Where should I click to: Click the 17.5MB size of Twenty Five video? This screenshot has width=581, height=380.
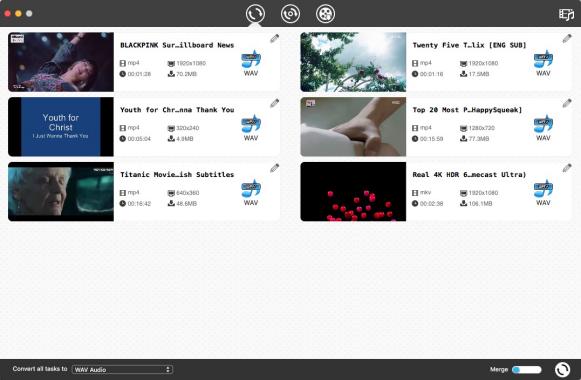point(479,74)
